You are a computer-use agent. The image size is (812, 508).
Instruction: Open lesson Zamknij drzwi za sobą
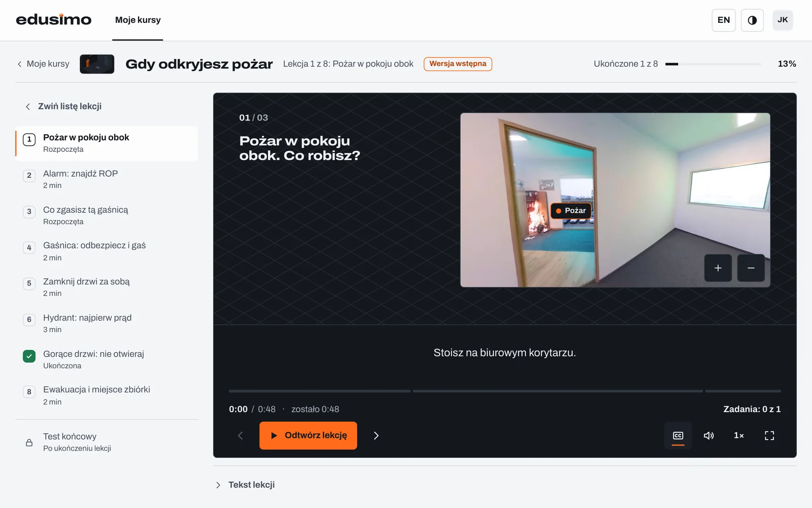point(107,288)
